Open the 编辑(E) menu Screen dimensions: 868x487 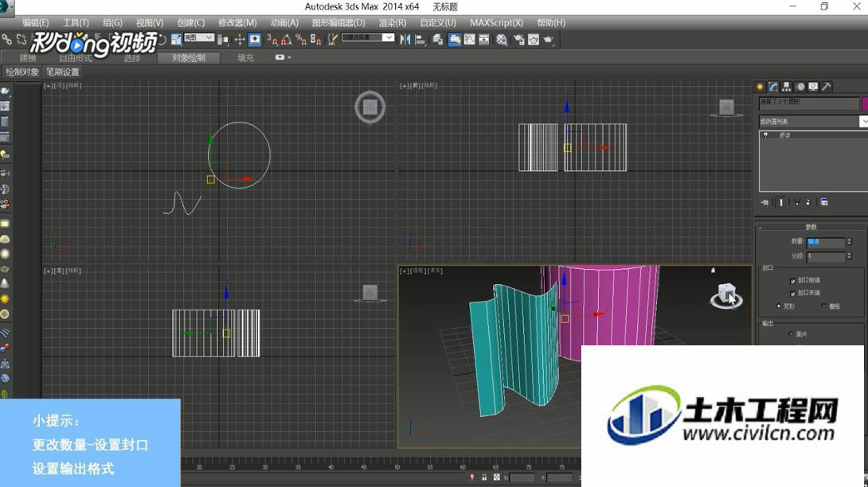pos(35,23)
